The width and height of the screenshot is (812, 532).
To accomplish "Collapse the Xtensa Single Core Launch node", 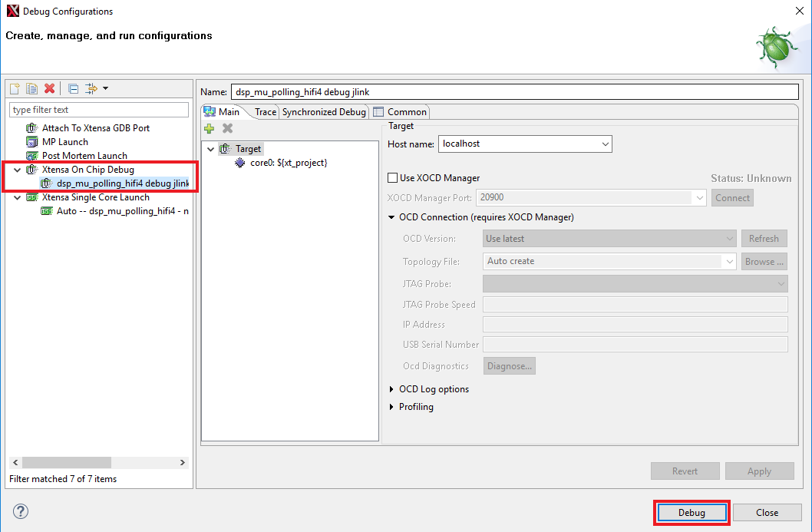I will (x=17, y=197).
